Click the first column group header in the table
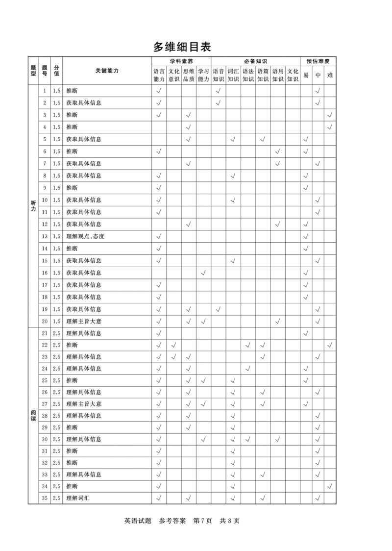The height and width of the screenshot is (551, 392). click(181, 61)
